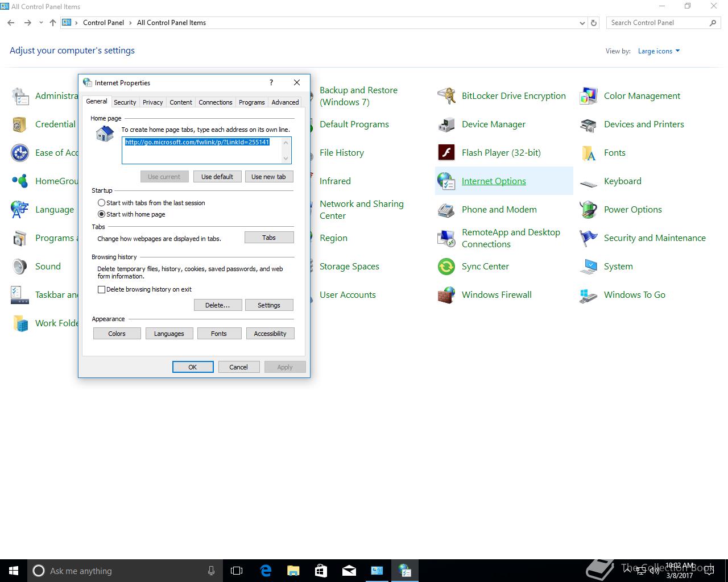Confirm with the OK button
Screen dimensions: 728x582
(193, 367)
